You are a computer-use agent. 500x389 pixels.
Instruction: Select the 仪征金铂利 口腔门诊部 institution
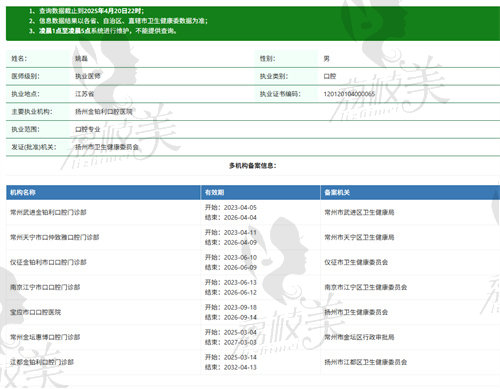pos(48,262)
